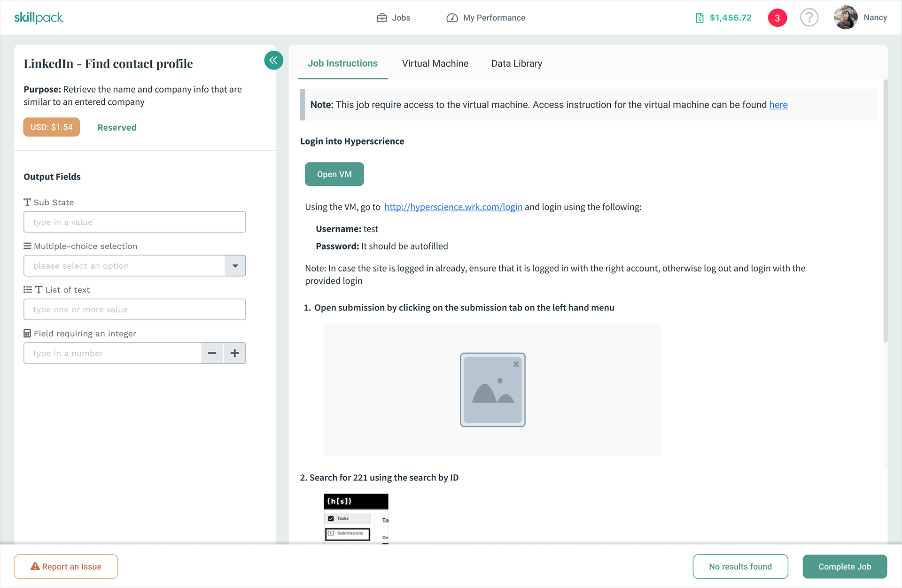Click the integer number input field
Image resolution: width=902 pixels, height=588 pixels.
pyautogui.click(x=113, y=353)
